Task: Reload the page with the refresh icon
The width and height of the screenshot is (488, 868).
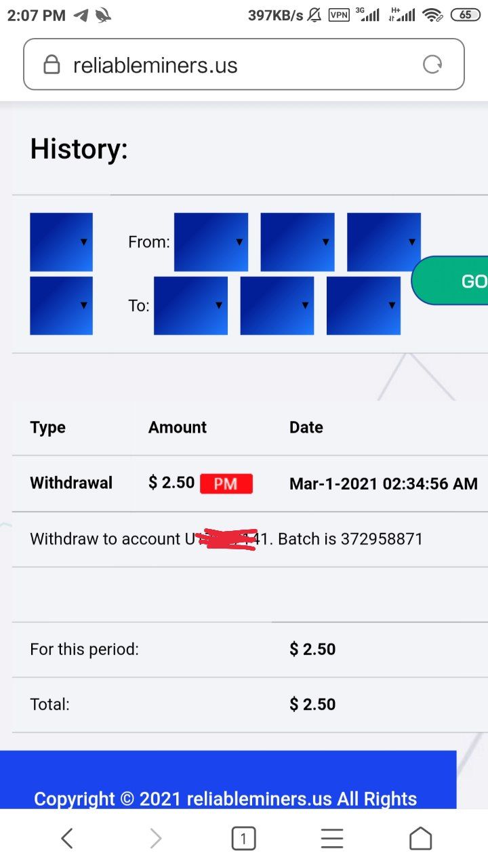Action: tap(432, 64)
